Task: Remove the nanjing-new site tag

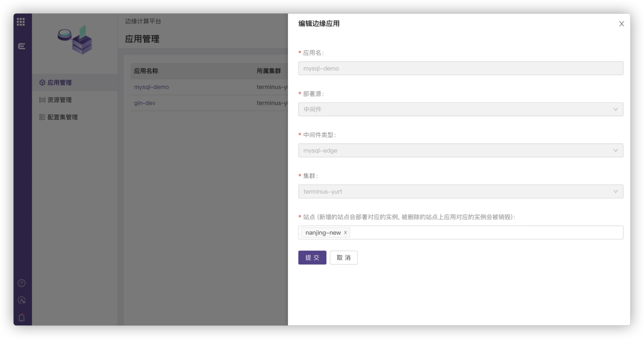Action: point(345,232)
